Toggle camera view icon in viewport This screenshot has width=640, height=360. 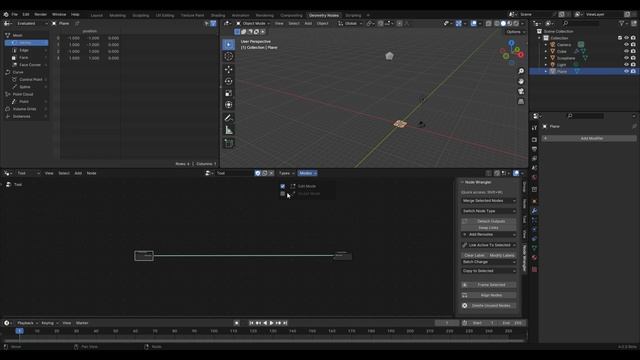click(x=521, y=91)
